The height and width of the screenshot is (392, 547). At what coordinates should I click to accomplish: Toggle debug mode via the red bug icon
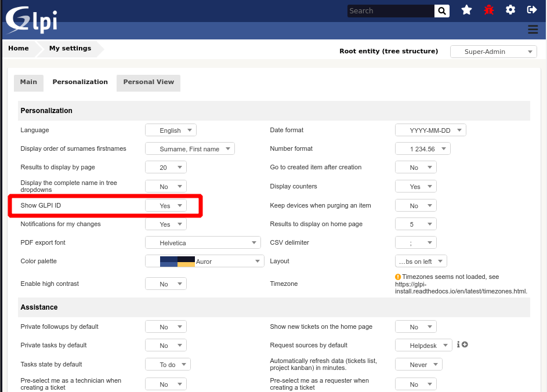(x=488, y=9)
